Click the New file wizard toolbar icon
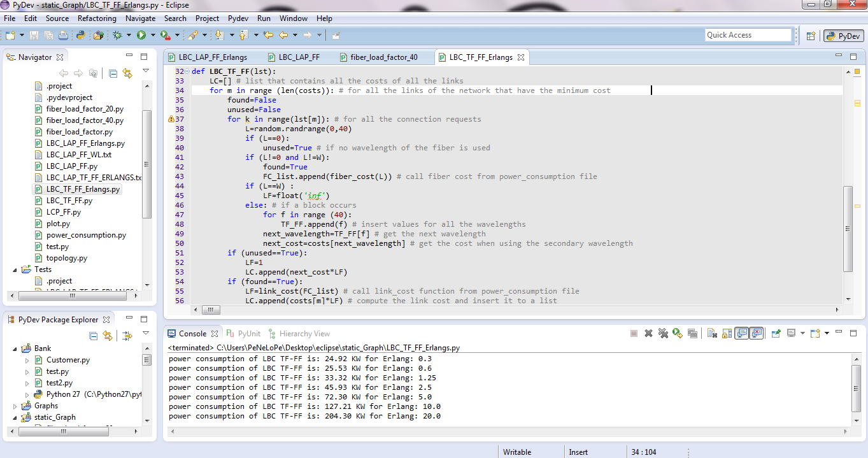868x458 pixels. tap(10, 35)
